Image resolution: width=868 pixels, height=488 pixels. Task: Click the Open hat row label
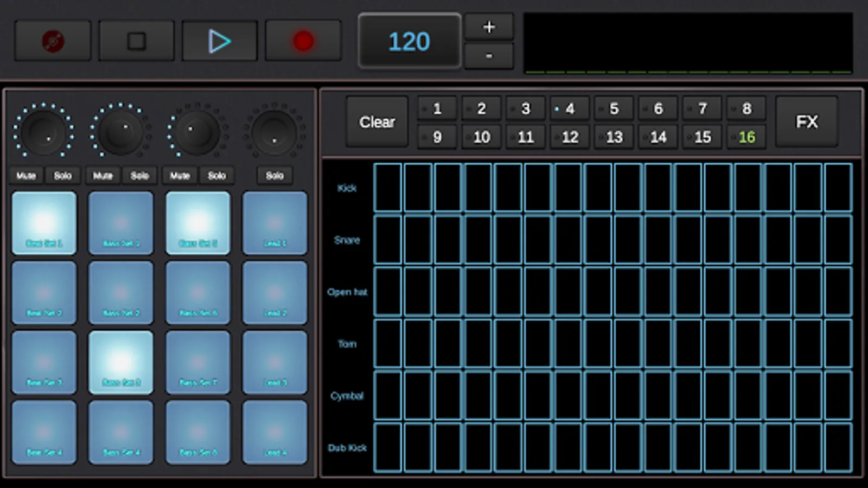coord(347,292)
